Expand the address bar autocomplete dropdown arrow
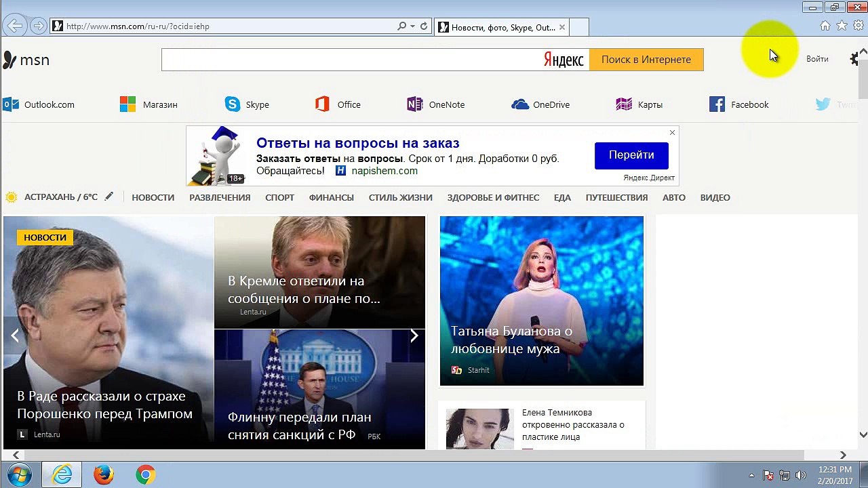The image size is (868, 488). pyautogui.click(x=412, y=26)
